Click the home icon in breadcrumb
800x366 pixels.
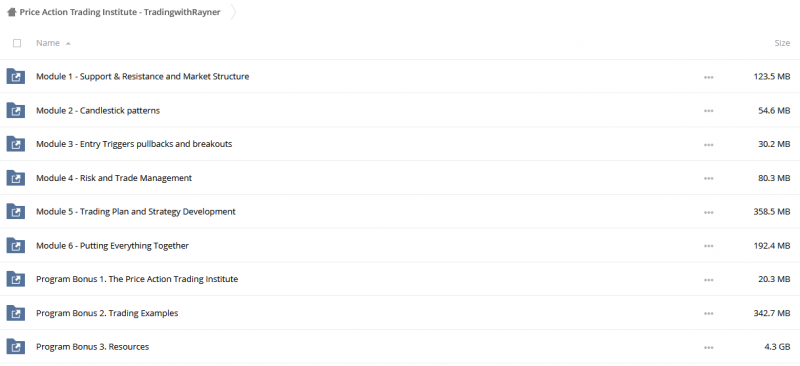pyautogui.click(x=12, y=12)
